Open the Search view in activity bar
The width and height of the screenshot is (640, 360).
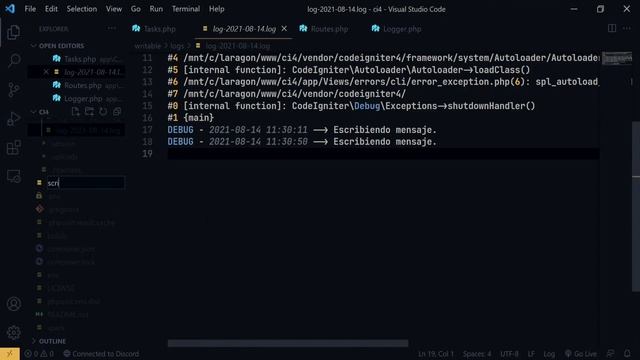13,60
